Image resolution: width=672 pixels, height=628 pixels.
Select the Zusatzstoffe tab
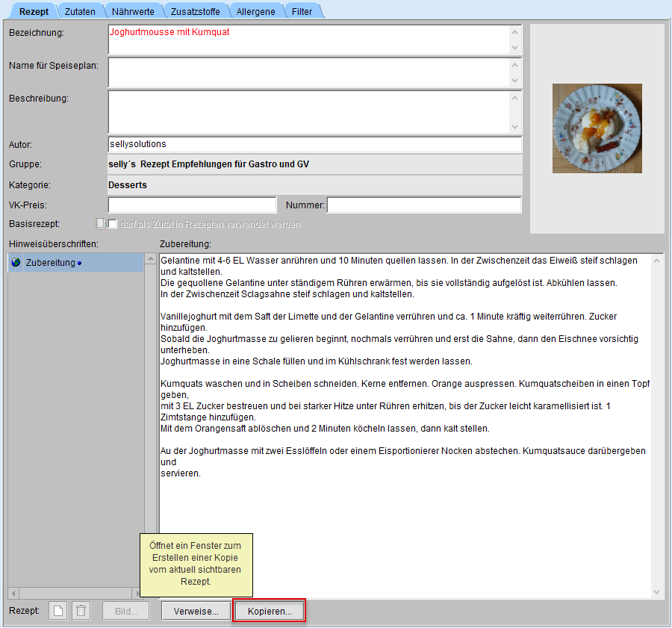coord(194,11)
